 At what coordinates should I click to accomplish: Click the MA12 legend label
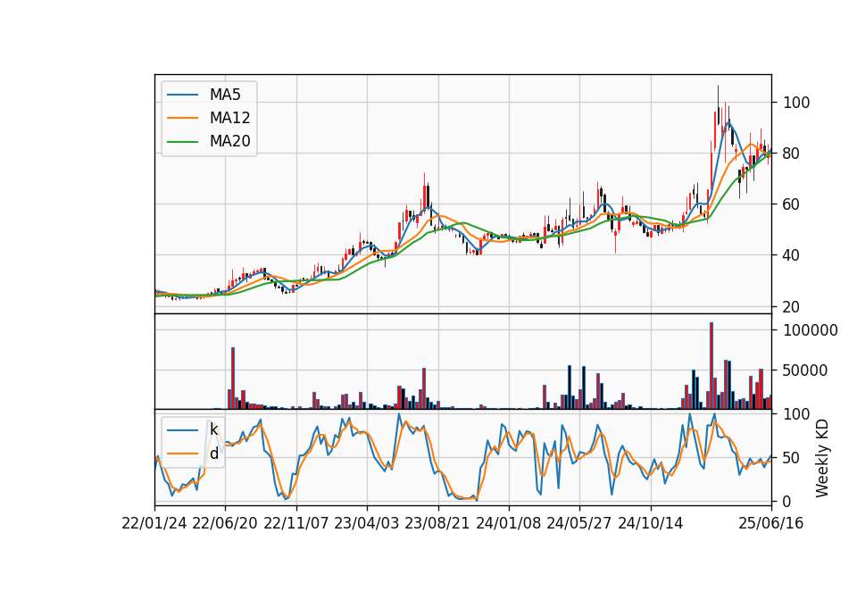[x=229, y=118]
